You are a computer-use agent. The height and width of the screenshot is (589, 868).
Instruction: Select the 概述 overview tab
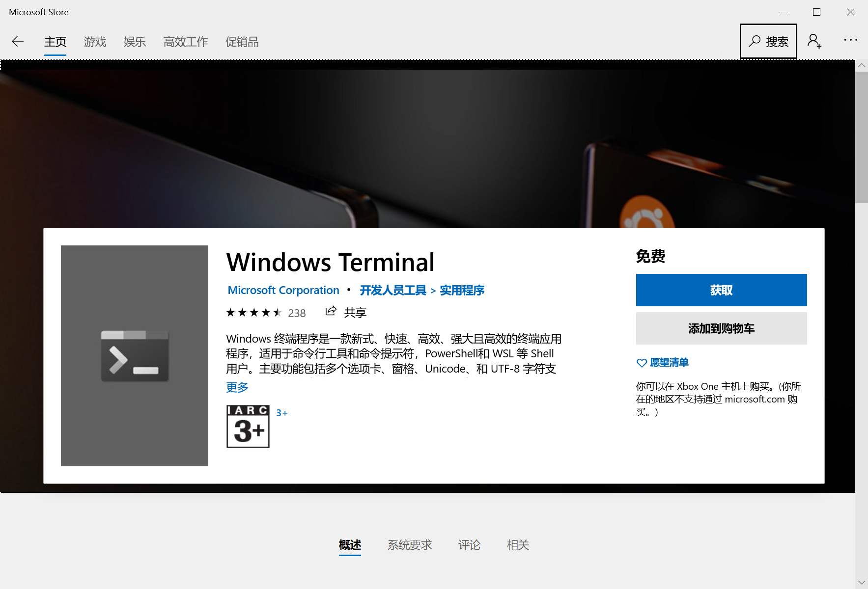tap(350, 545)
